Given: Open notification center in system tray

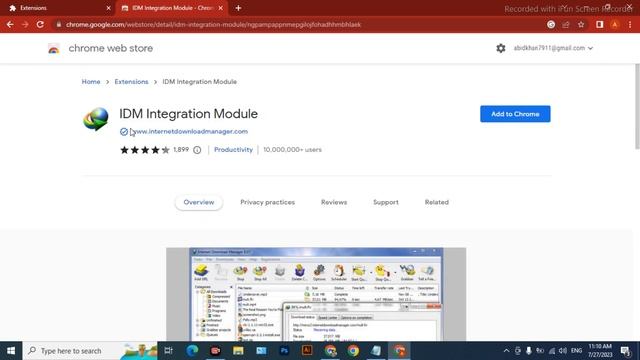Looking at the screenshot, I should click(x=626, y=351).
